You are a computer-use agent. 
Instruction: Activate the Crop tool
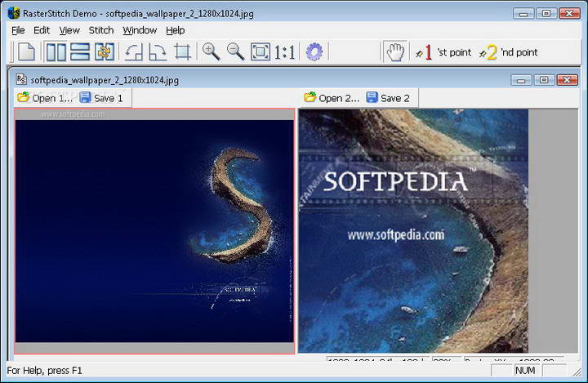[x=182, y=52]
